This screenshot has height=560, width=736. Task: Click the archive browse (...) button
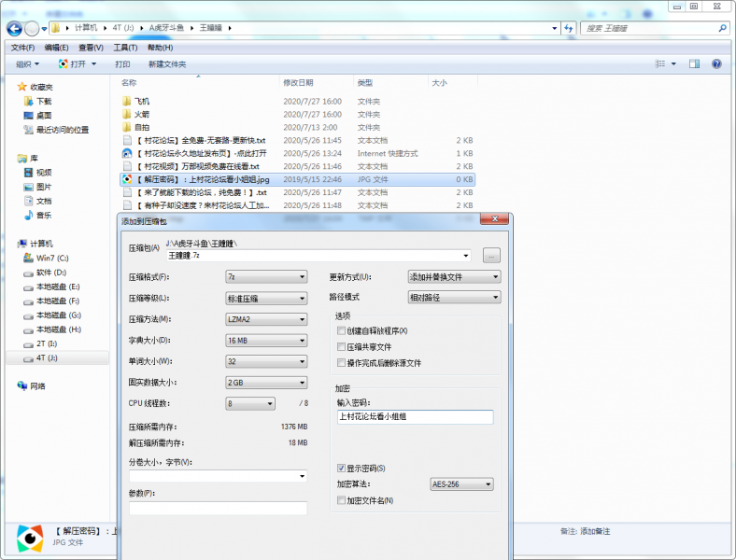coord(491,256)
